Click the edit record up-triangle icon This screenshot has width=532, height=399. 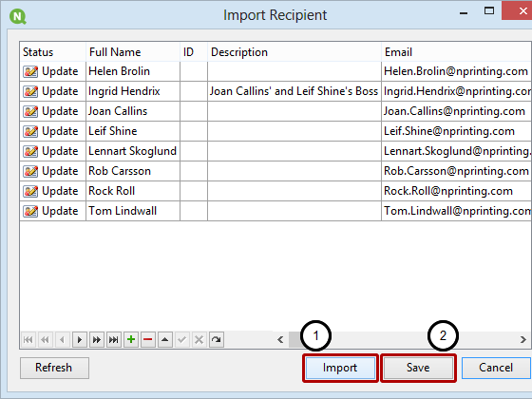[165, 340]
